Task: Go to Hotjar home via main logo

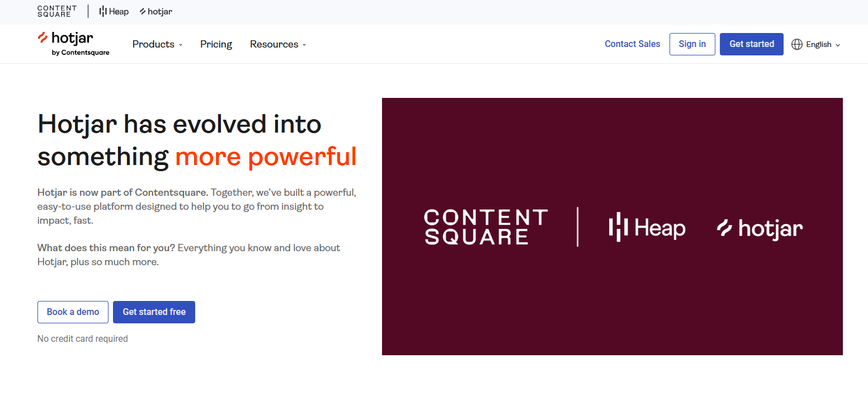Action: (x=73, y=44)
